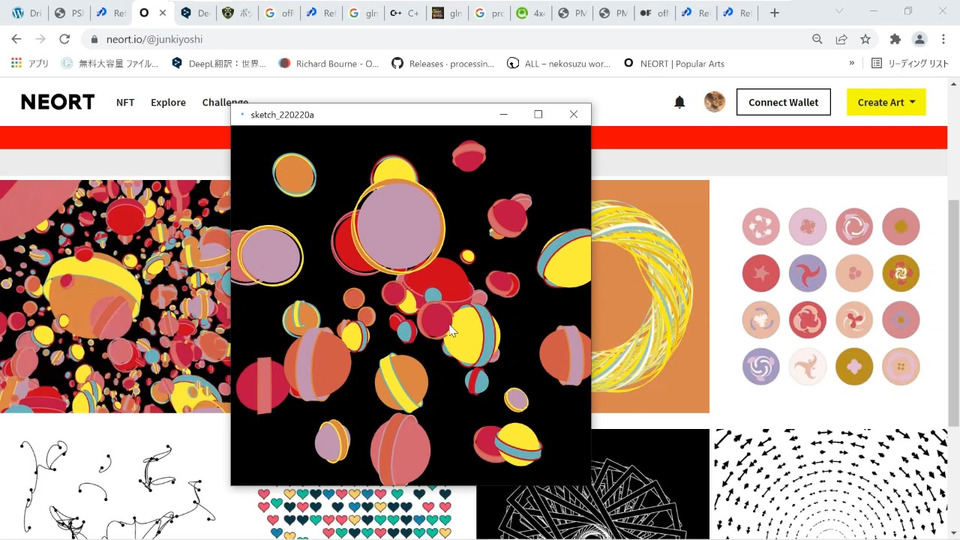Open the アプリ apps bookmark
Viewport: 960px width, 540px height.
coord(29,63)
